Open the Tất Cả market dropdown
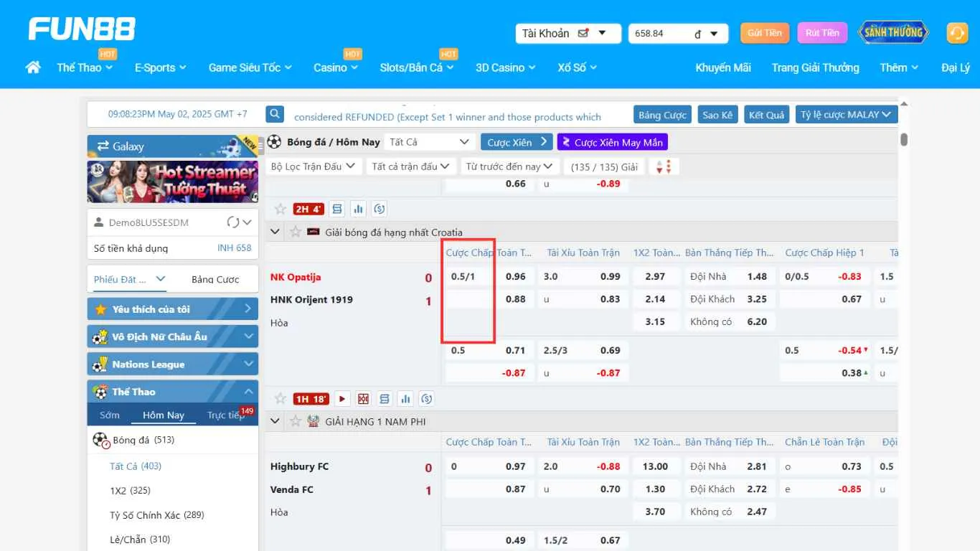 click(x=429, y=142)
